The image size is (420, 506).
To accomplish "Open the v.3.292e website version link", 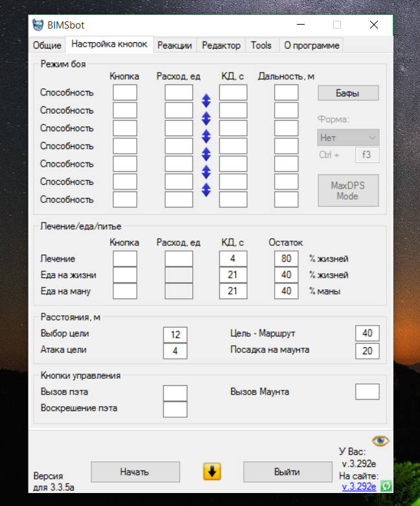I will coord(358,487).
